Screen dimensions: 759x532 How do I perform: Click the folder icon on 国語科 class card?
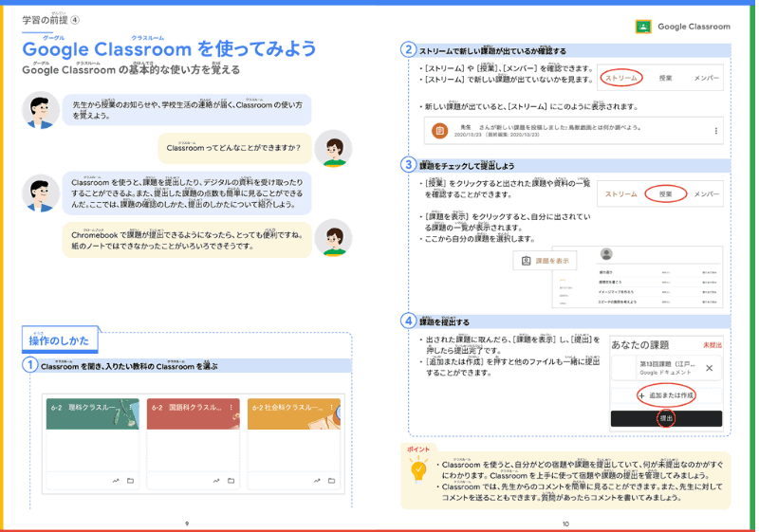click(x=231, y=481)
